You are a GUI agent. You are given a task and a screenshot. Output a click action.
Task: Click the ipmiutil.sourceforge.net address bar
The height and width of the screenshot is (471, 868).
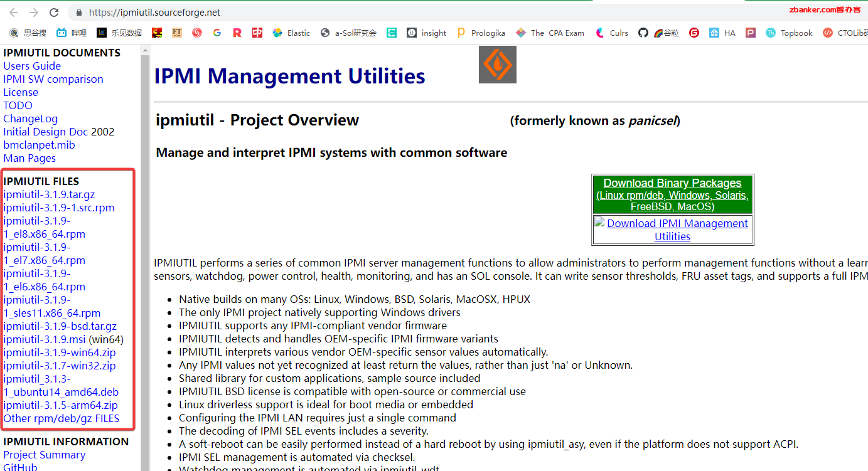(x=154, y=13)
